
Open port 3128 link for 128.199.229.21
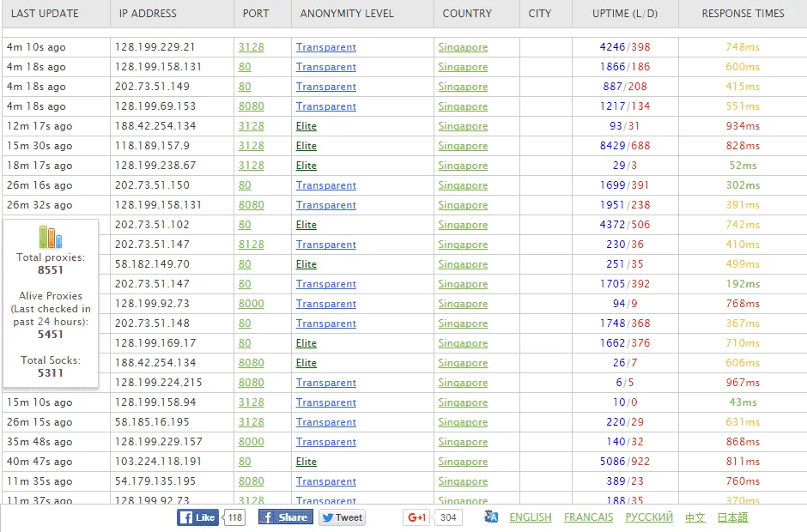[x=252, y=47]
